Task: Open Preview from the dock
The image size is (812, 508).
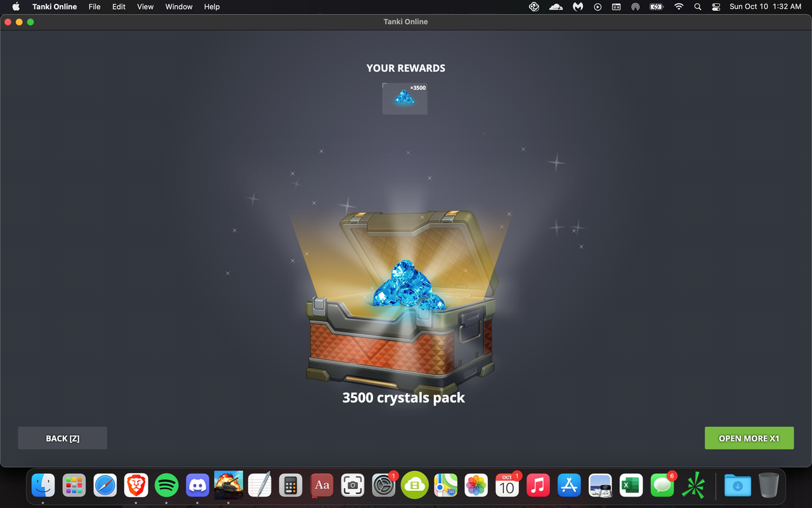Action: [600, 485]
